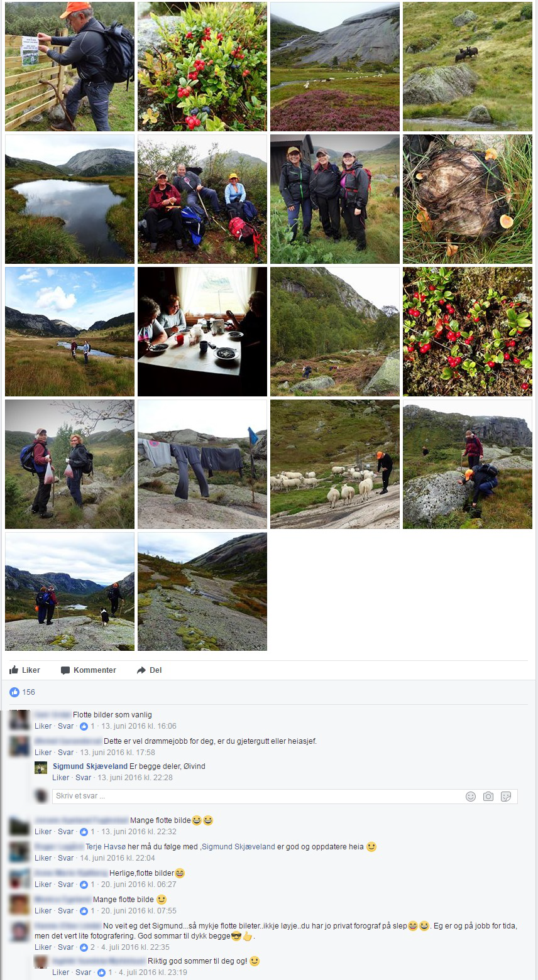538x980 pixels.
Task: Open sticker picker in reply box
Action: [x=506, y=797]
